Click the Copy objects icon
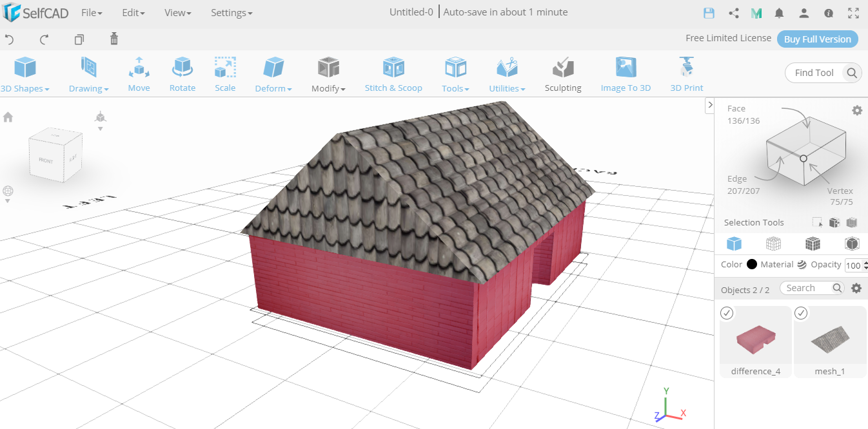This screenshot has height=429, width=868. point(79,39)
